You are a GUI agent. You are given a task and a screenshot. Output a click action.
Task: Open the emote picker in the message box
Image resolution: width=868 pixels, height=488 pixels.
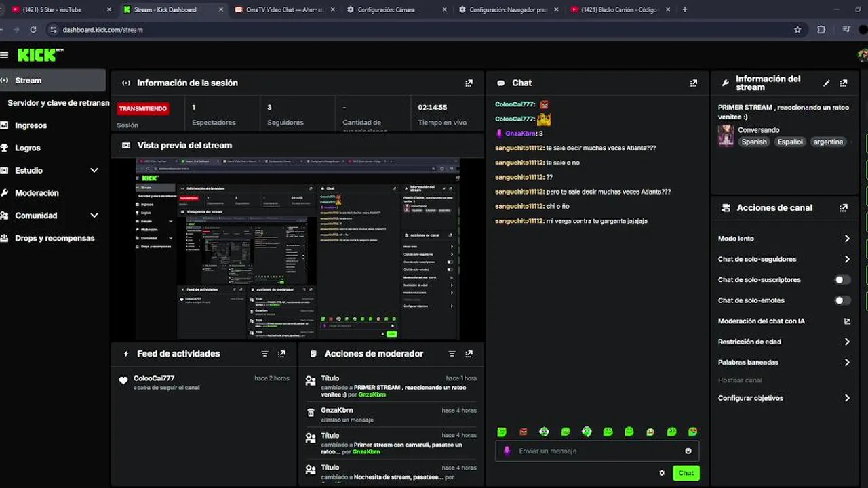(688, 451)
